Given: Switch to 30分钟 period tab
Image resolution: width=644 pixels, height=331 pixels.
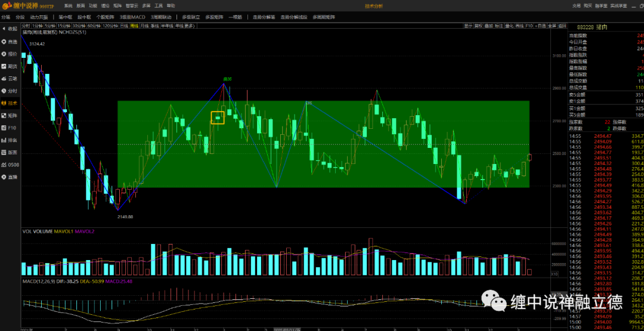Looking at the screenshot, I should [x=79, y=26].
